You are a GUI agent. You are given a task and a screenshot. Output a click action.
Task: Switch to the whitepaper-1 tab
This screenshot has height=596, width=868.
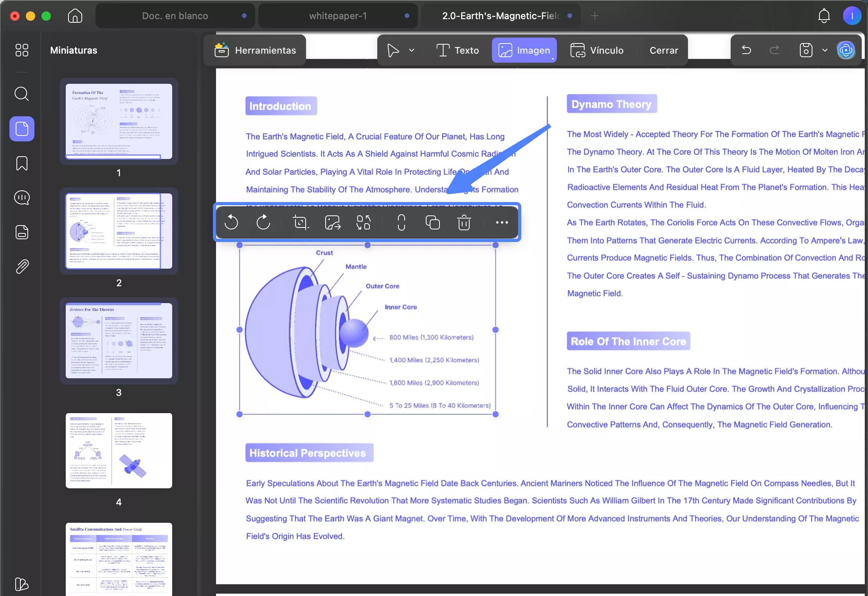(x=338, y=16)
